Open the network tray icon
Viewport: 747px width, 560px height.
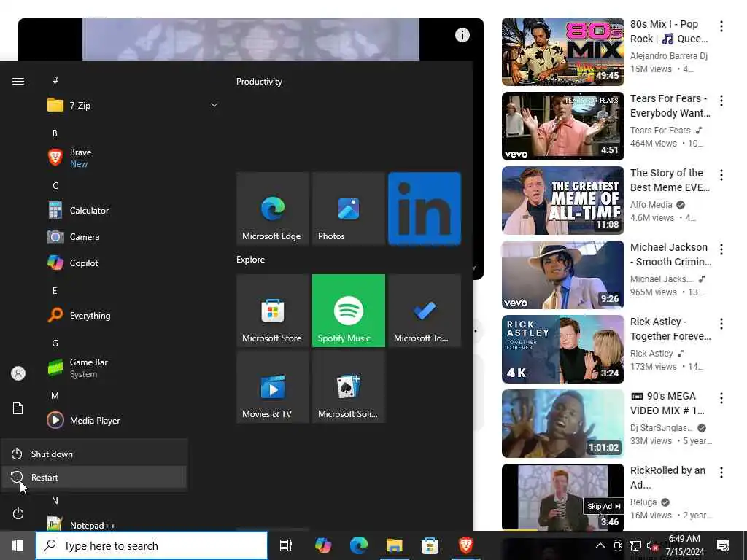point(635,545)
